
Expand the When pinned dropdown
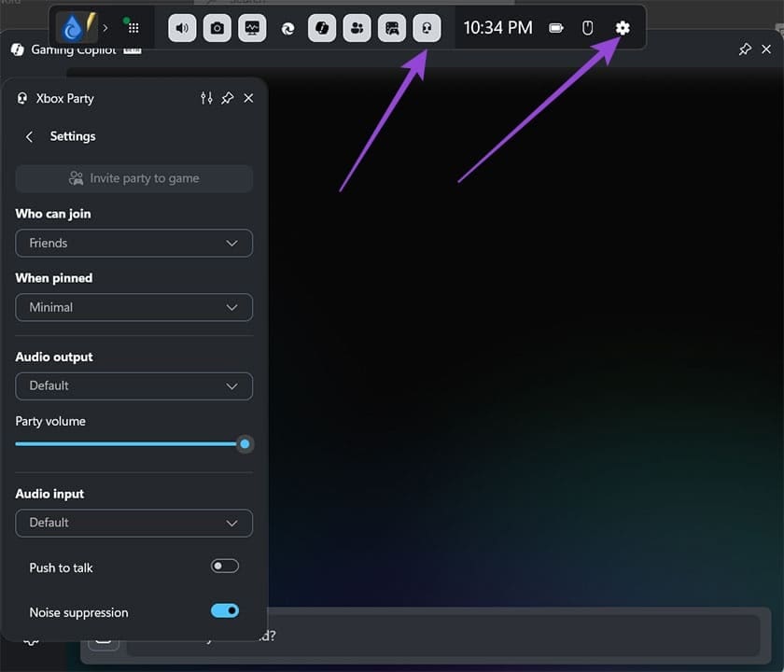point(133,307)
